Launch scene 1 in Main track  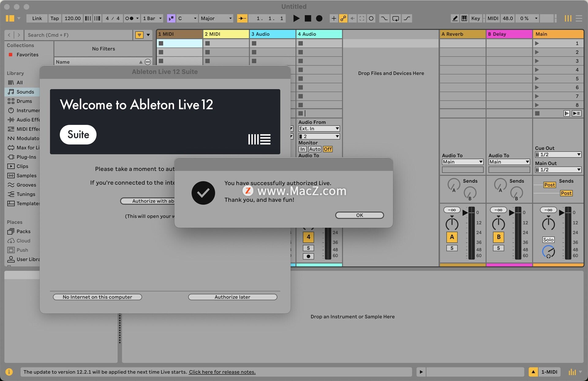537,43
